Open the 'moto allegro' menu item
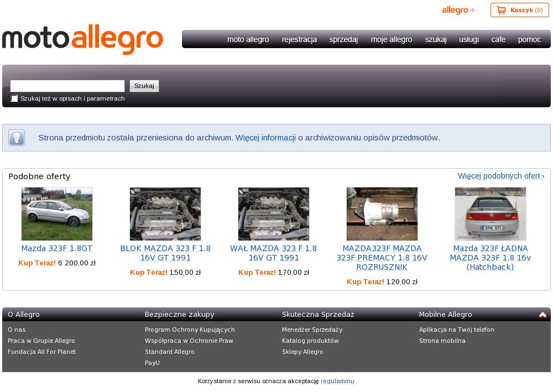This screenshot has height=392, width=553. click(248, 39)
